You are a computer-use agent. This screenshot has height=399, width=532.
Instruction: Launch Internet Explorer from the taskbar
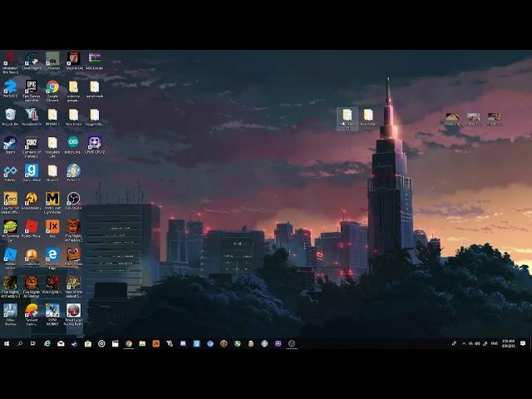(47, 343)
